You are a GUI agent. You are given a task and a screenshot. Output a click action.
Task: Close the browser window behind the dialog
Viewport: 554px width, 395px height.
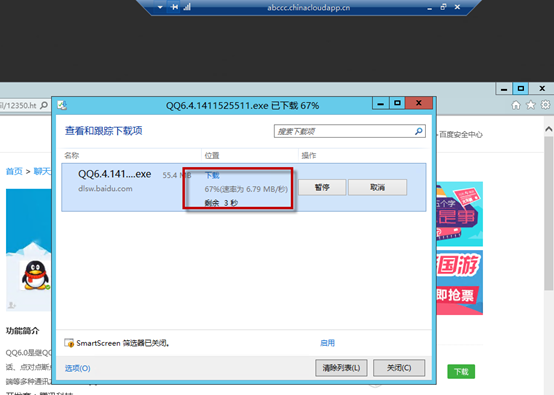tap(542, 88)
